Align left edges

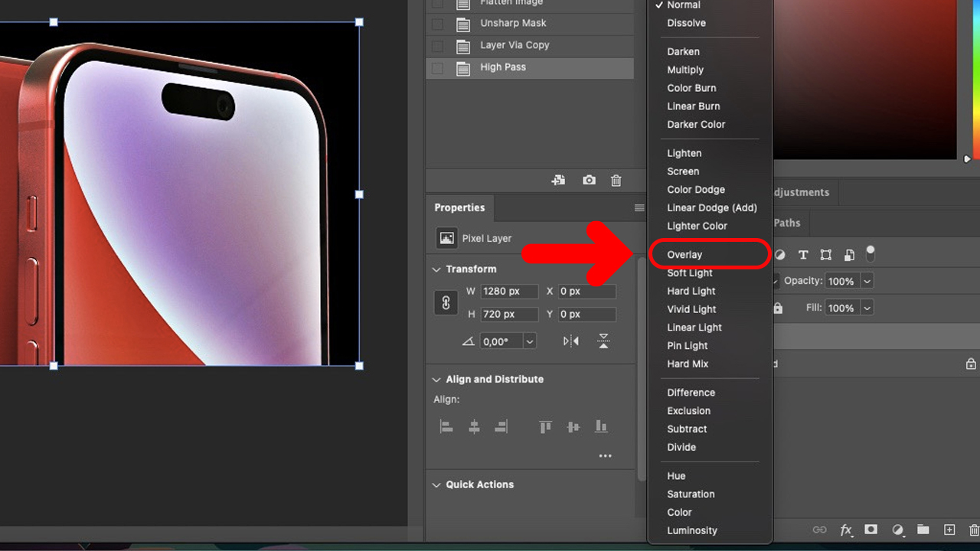tap(446, 427)
